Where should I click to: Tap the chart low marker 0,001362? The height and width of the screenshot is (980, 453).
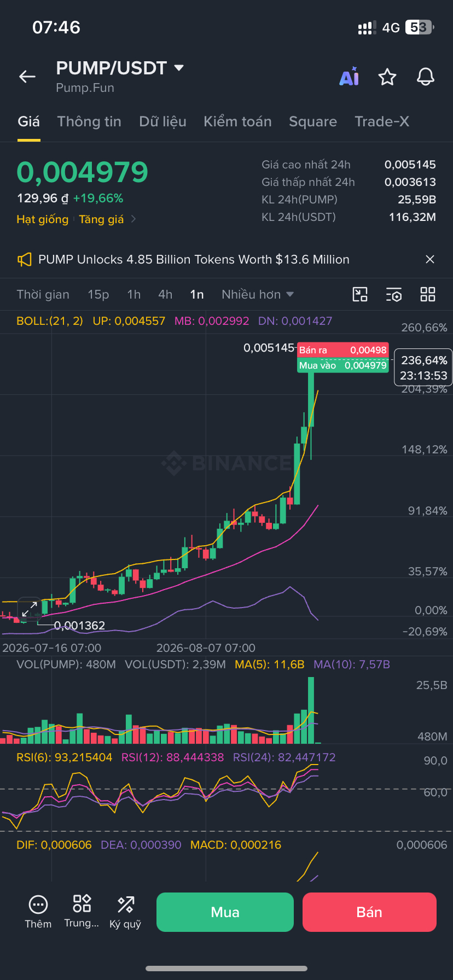click(x=79, y=625)
